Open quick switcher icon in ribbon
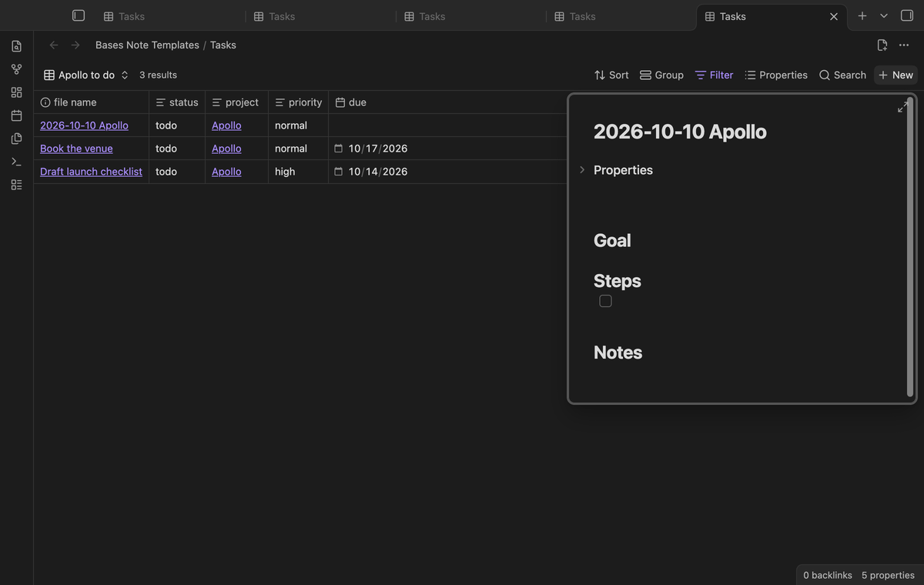This screenshot has height=585, width=924. click(x=16, y=46)
